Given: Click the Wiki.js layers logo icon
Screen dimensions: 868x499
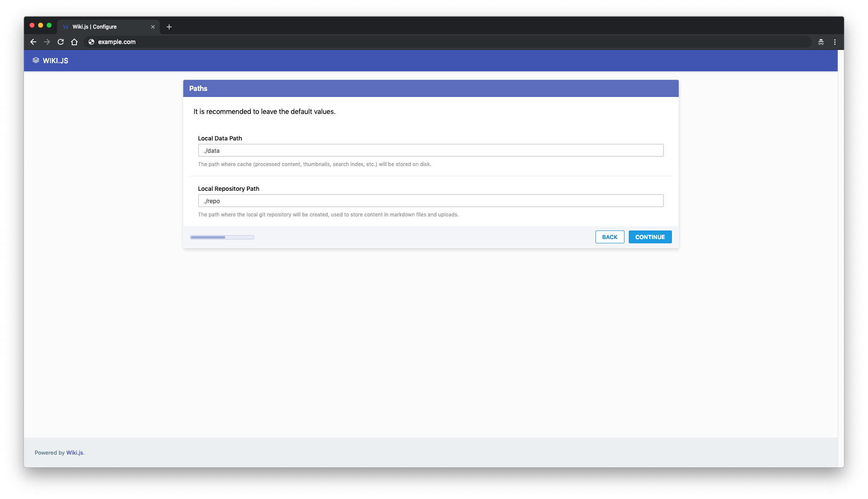Looking at the screenshot, I should pos(36,61).
